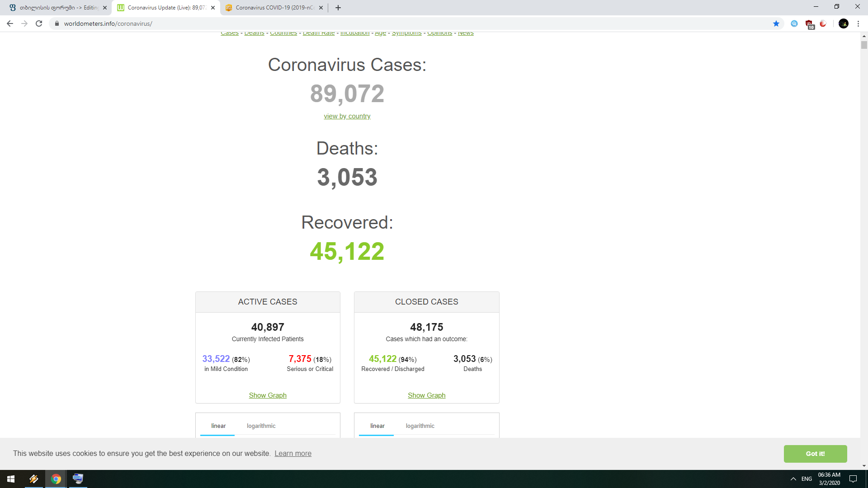Click the bookmark star icon

(776, 23)
